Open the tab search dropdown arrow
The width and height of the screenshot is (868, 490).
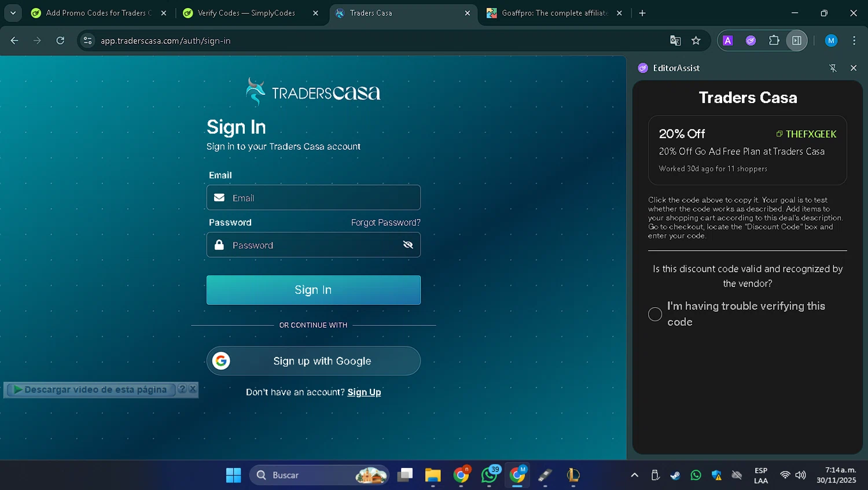pyautogui.click(x=13, y=13)
